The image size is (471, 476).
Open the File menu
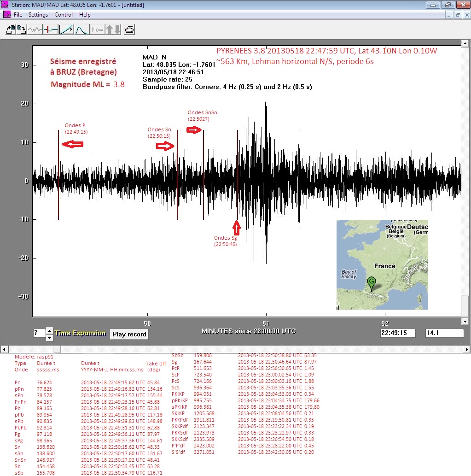pyautogui.click(x=18, y=15)
